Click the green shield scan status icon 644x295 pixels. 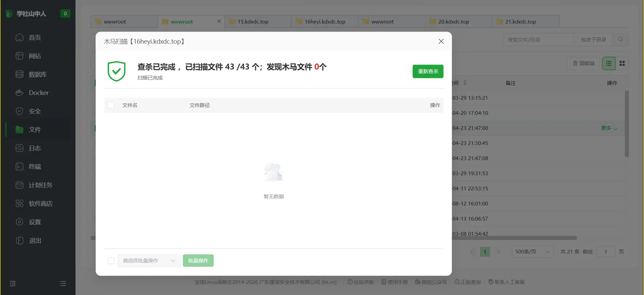point(116,71)
